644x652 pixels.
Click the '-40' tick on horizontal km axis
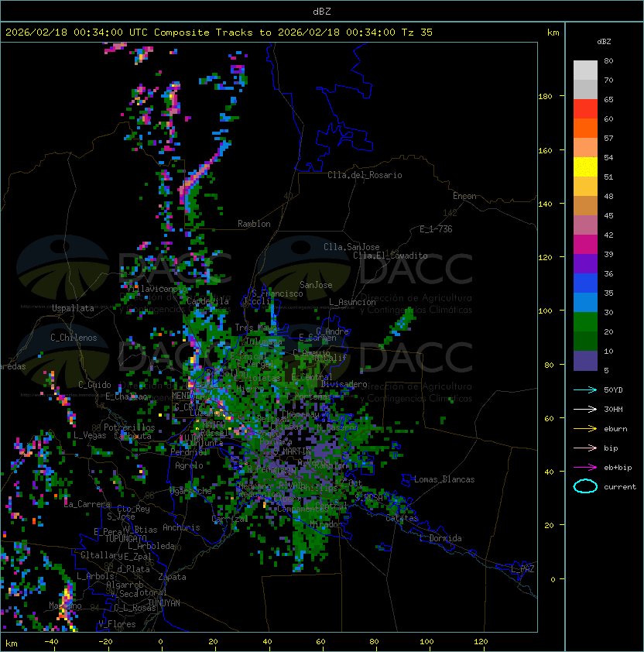coord(51,641)
